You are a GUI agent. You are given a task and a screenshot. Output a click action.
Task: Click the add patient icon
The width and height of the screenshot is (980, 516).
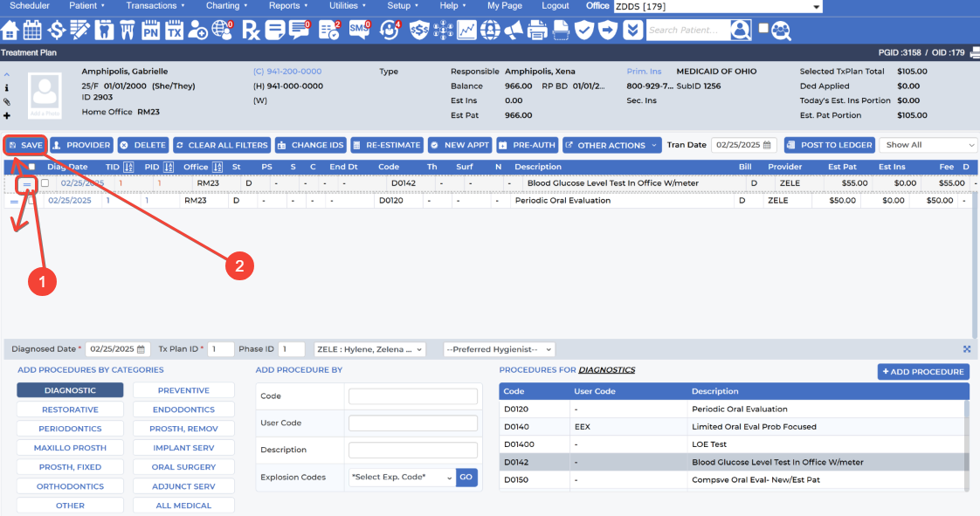(198, 30)
